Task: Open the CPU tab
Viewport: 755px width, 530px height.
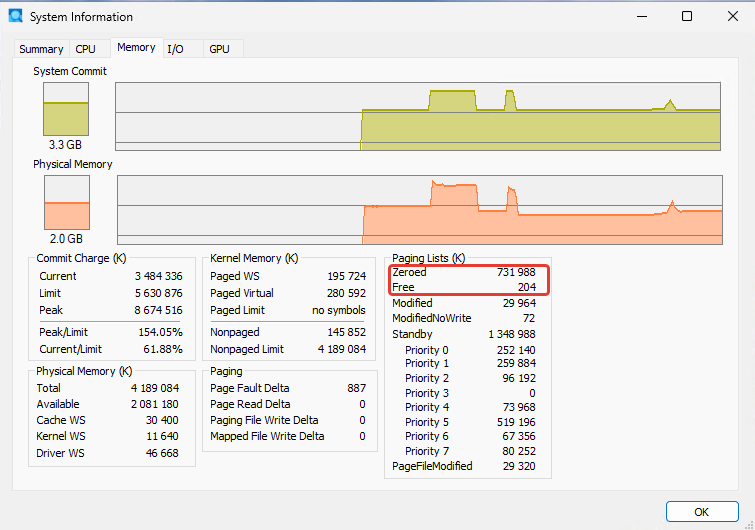Action: 86,49
